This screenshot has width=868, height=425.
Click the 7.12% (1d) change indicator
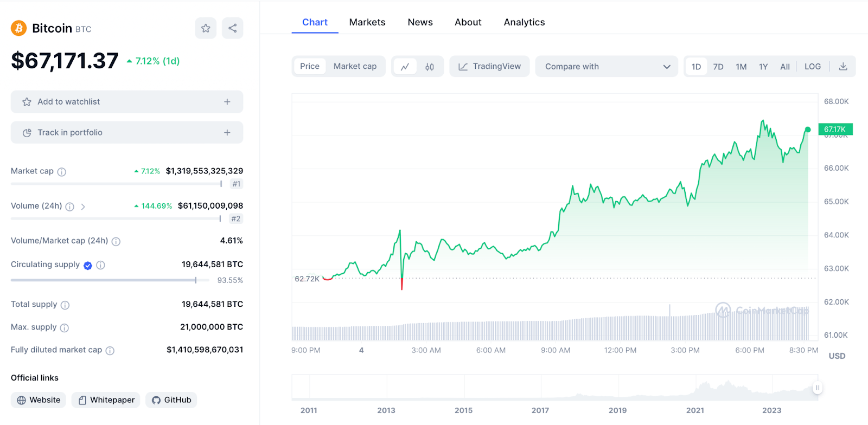click(153, 61)
